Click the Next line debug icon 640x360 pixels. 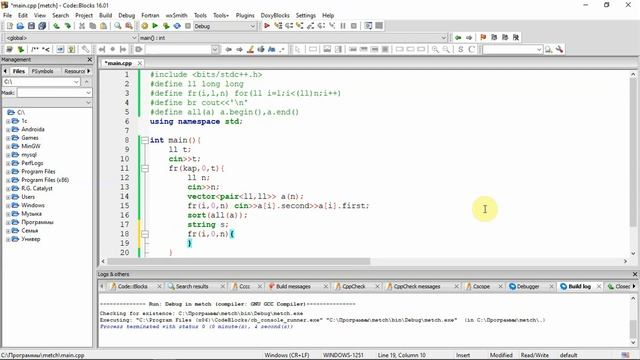(289, 26)
